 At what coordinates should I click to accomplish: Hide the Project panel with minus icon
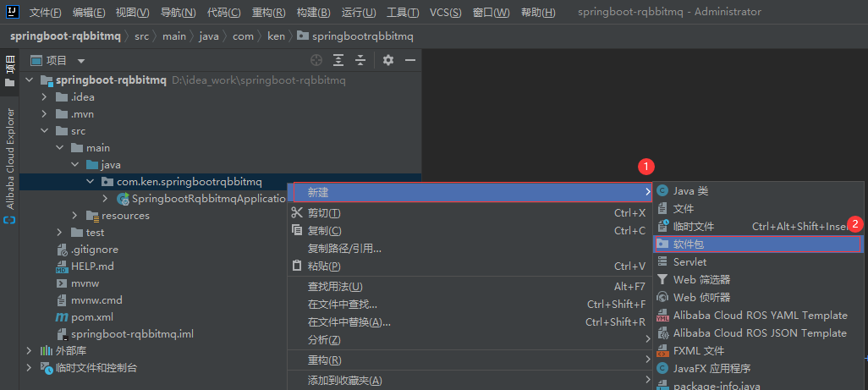point(410,60)
